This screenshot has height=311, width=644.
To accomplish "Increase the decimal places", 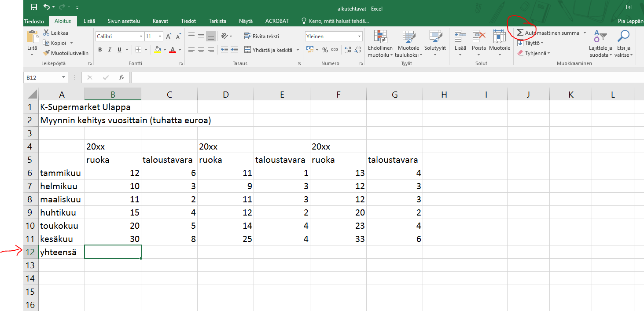I will pyautogui.click(x=347, y=50).
